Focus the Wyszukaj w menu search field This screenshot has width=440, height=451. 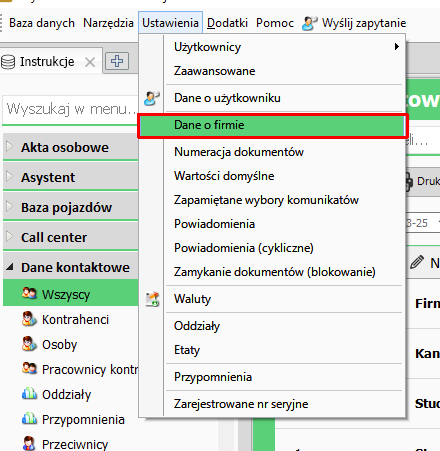(70, 109)
